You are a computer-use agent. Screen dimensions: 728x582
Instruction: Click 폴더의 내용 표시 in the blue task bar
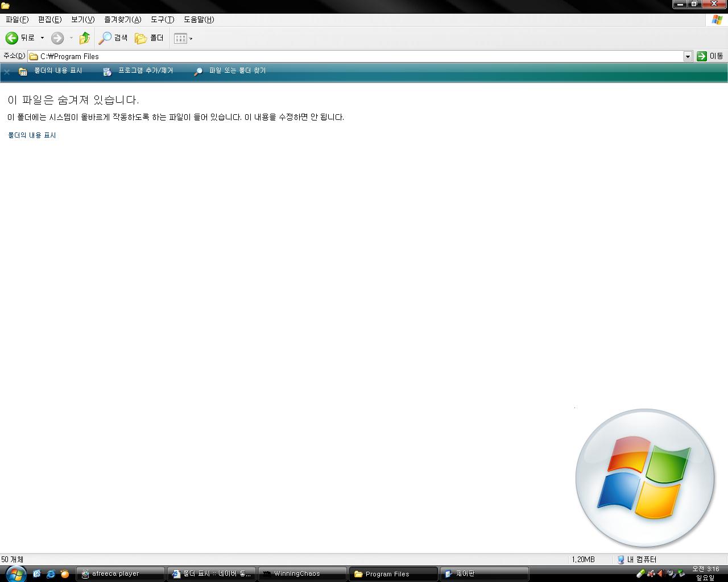click(51, 71)
